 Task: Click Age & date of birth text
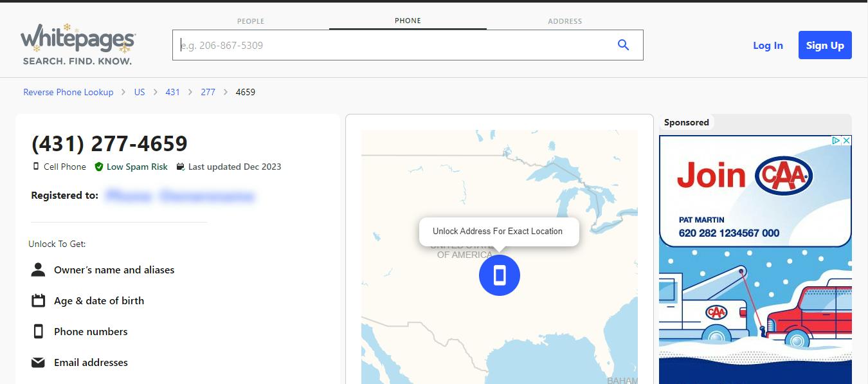coord(99,301)
